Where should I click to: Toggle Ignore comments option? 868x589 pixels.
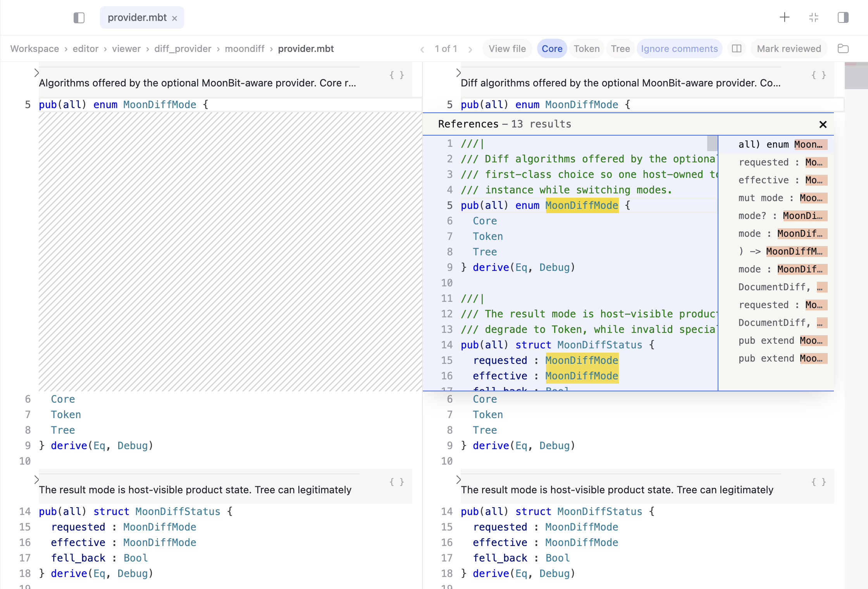pos(679,49)
